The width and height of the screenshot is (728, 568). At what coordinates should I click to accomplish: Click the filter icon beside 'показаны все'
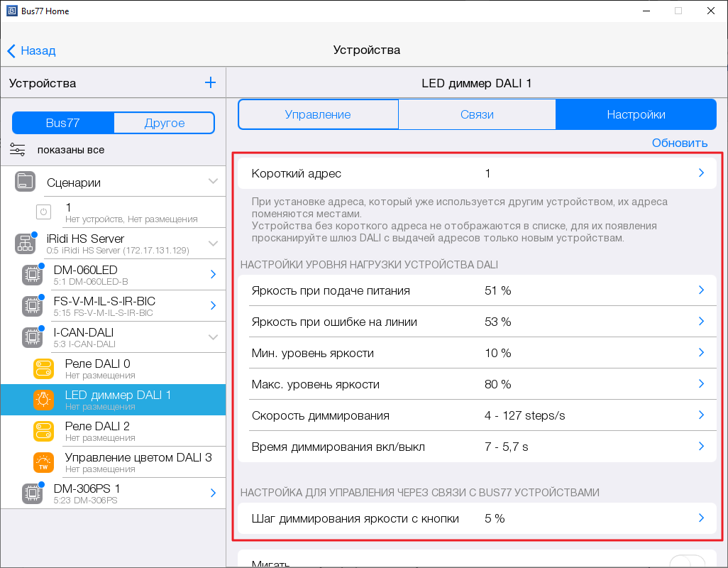click(x=18, y=149)
